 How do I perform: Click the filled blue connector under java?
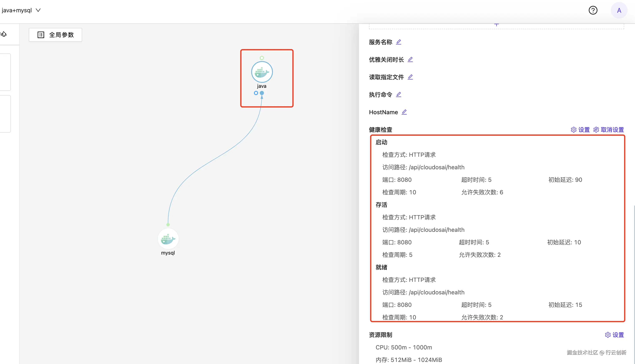pos(262,93)
